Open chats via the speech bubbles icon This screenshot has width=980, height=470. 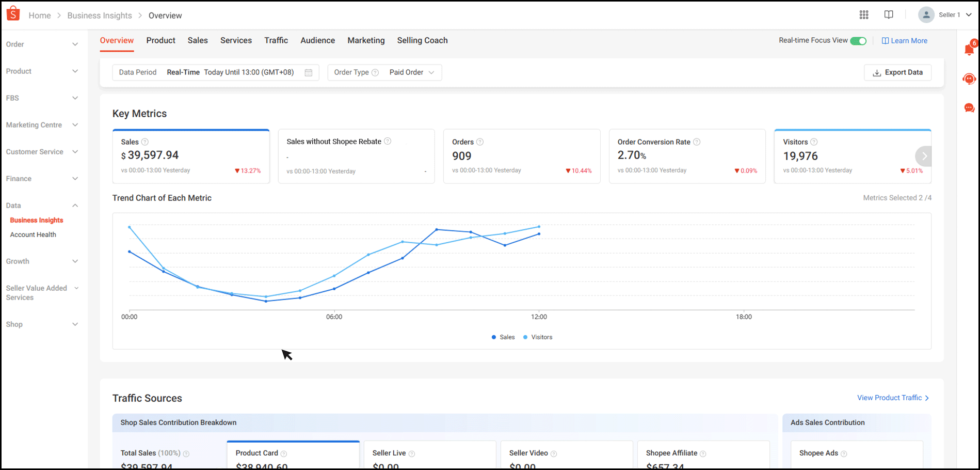pyautogui.click(x=969, y=108)
